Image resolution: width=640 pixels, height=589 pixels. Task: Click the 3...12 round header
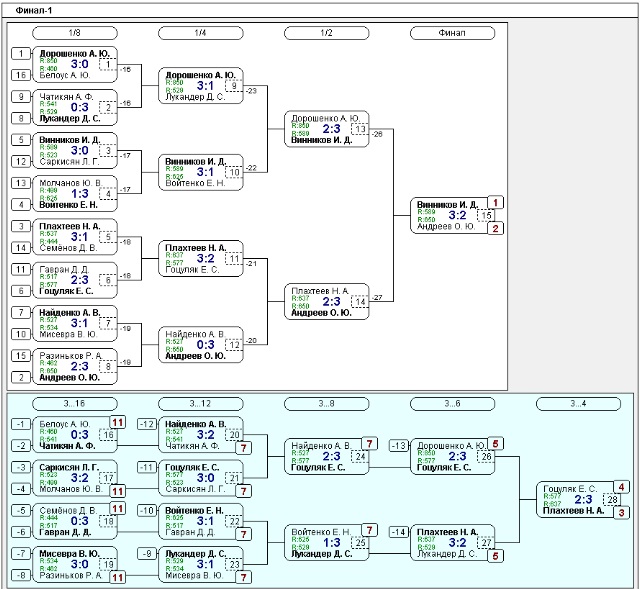coord(200,404)
